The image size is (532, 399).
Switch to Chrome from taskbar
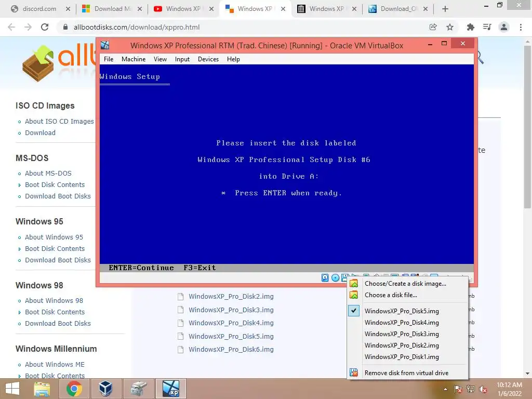pyautogui.click(x=74, y=389)
